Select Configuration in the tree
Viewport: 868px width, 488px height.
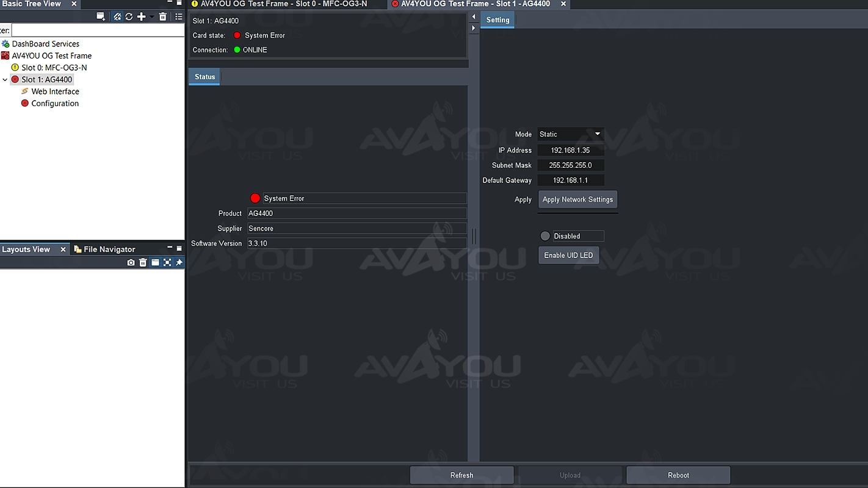[55, 104]
